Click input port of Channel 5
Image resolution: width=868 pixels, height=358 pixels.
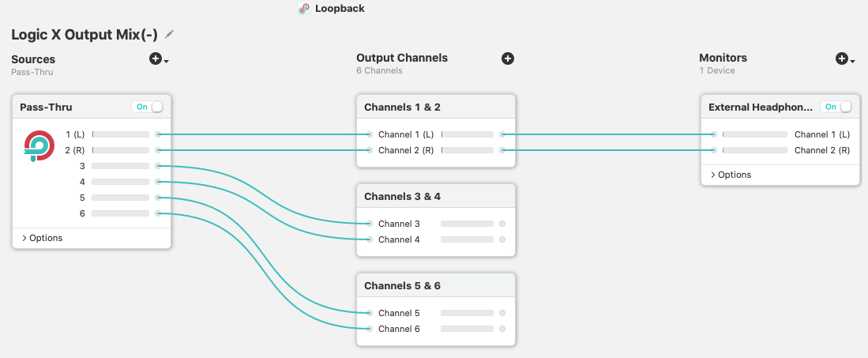(x=369, y=313)
